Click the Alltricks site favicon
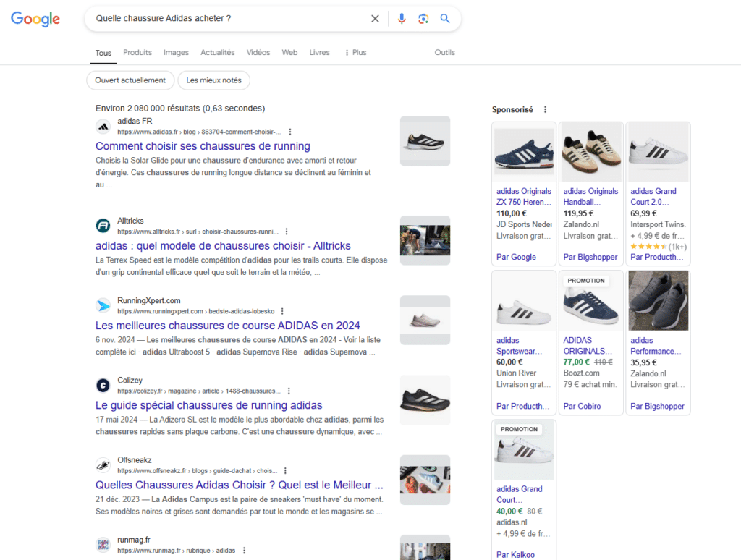 pos(103,226)
